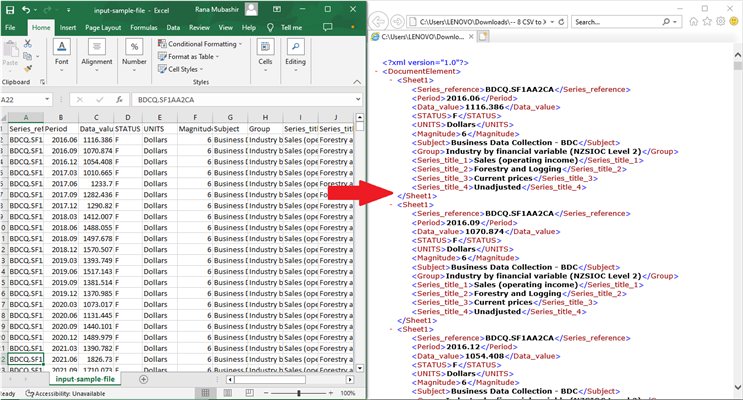Open Conditional Formatting dropdown
The width and height of the screenshot is (743, 400).
199,44
